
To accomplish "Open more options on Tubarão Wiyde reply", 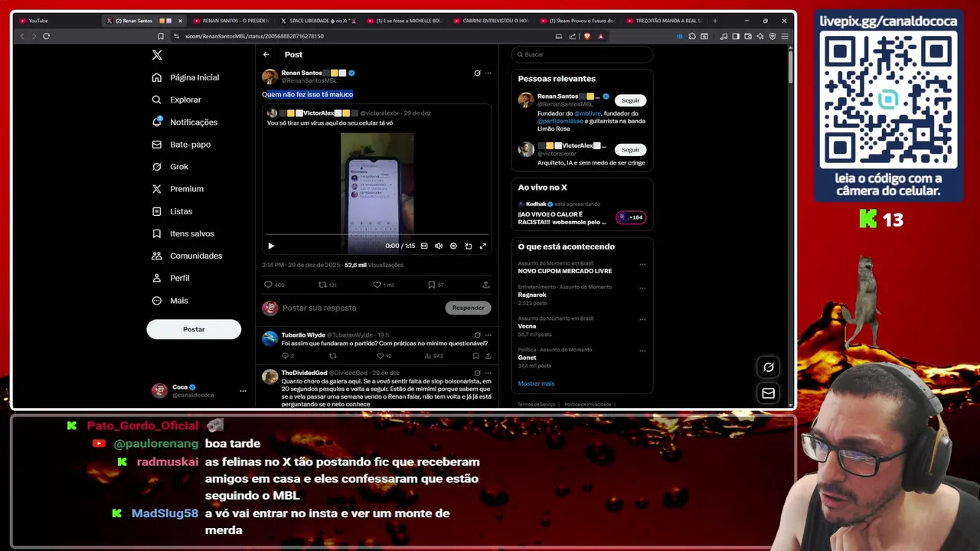I will [x=488, y=335].
